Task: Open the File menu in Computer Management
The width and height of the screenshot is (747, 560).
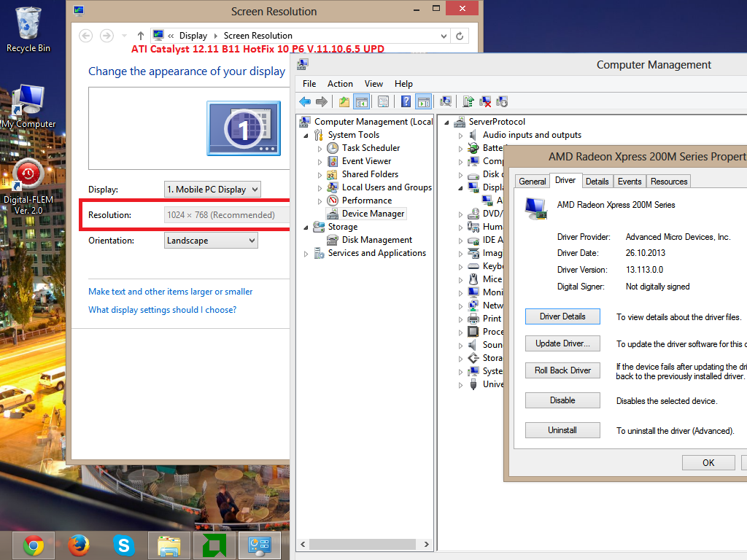Action: pos(309,84)
